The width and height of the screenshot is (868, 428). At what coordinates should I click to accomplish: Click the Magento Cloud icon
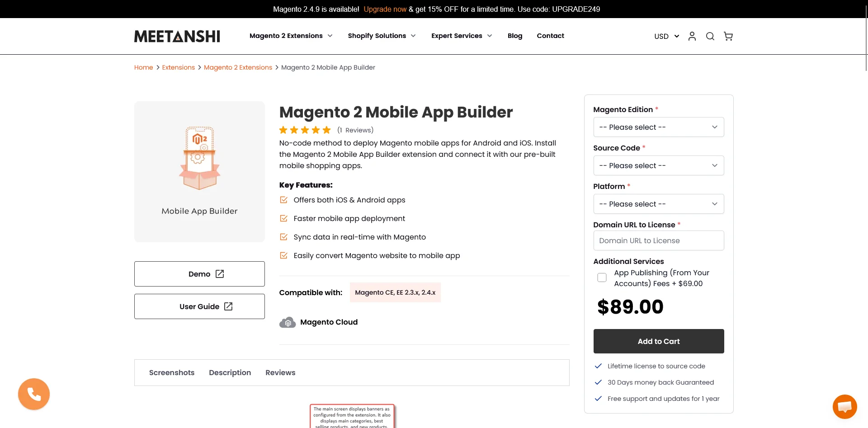tap(288, 322)
